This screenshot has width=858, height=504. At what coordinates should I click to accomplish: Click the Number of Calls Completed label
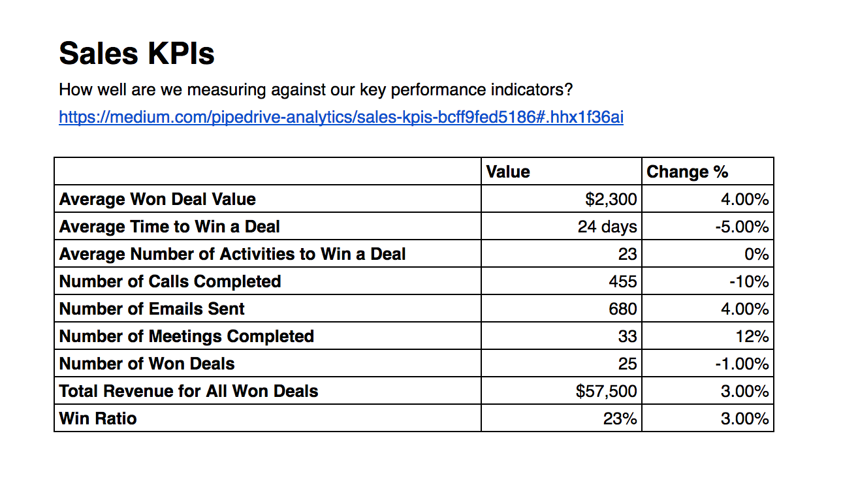(170, 281)
